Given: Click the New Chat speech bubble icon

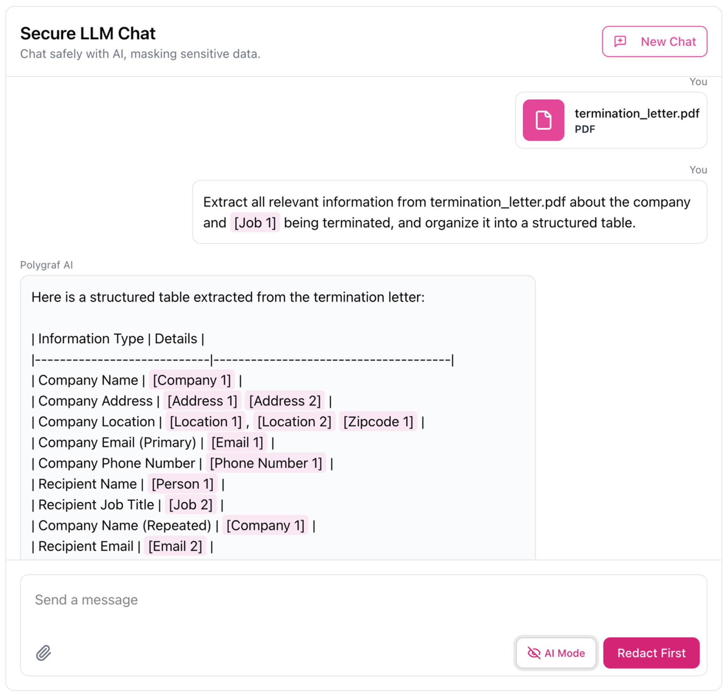Looking at the screenshot, I should pyautogui.click(x=620, y=42).
